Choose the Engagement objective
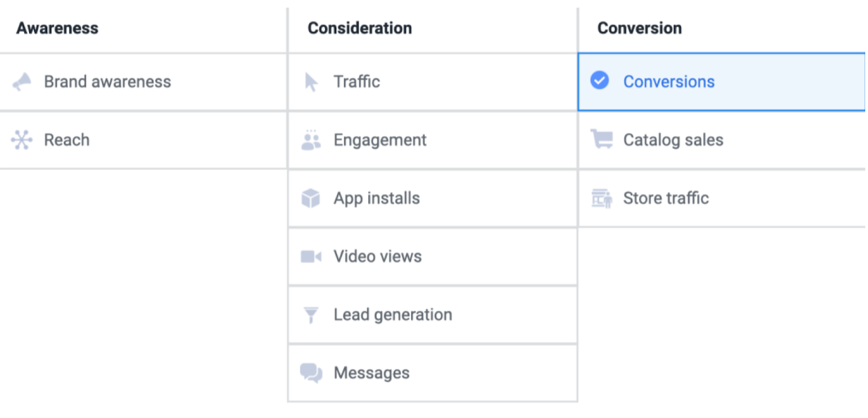Image resolution: width=868 pixels, height=418 pixels. (380, 140)
